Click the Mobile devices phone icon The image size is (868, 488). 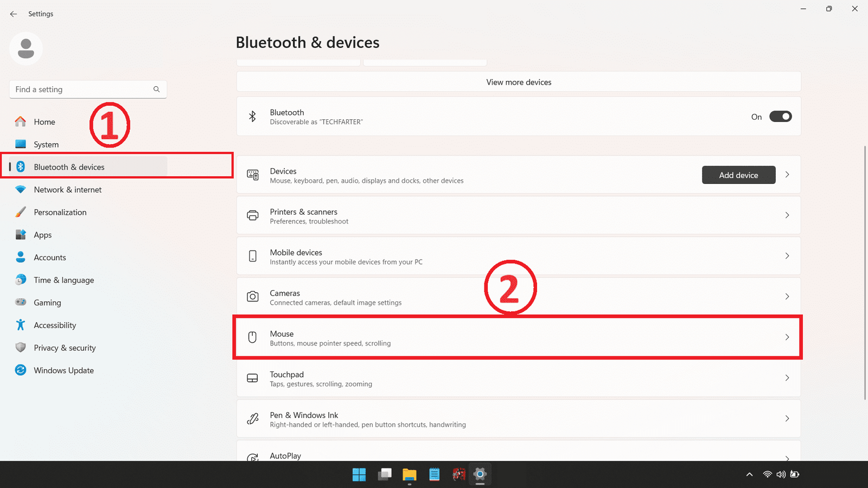tap(252, 256)
